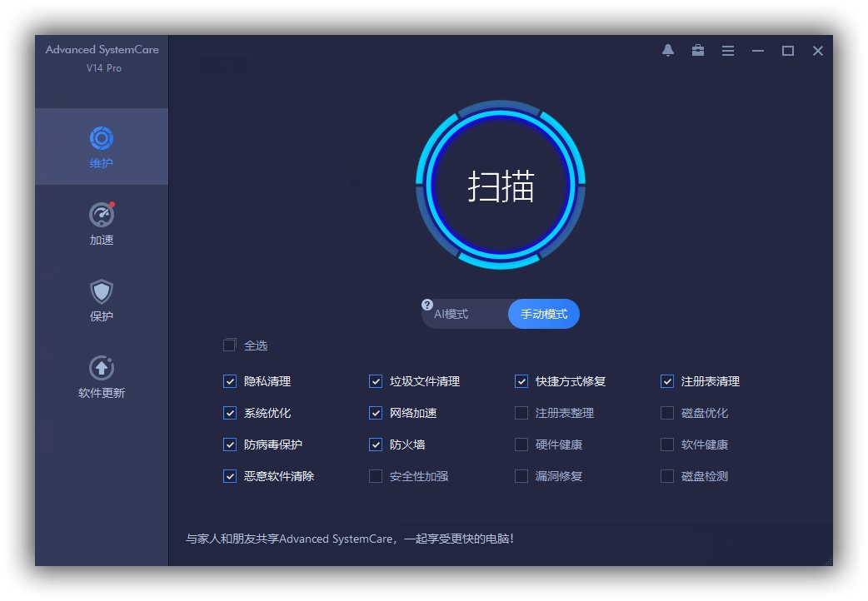This screenshot has width=868, height=601.
Task: Click the 软件更新 upload arrow icon
Action: coord(102,368)
